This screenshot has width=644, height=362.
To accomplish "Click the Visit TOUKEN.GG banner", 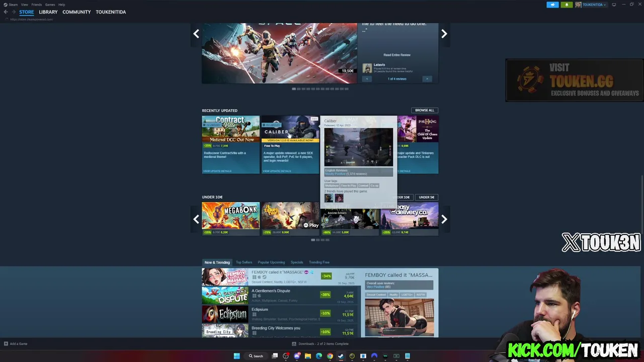I will tap(575, 80).
